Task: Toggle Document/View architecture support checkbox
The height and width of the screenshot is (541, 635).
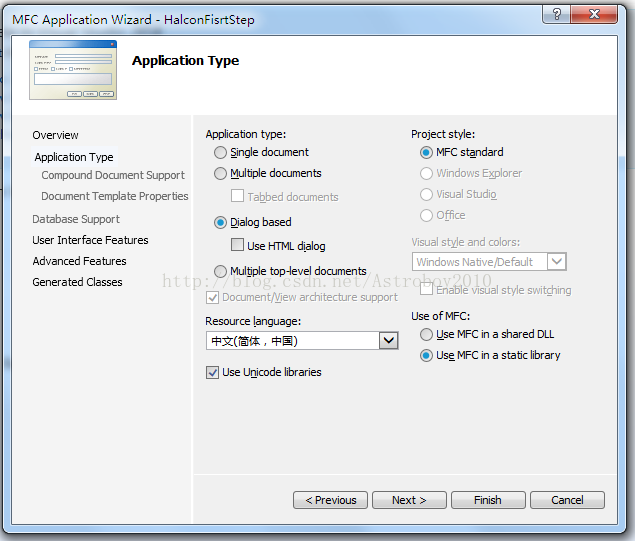Action: [213, 298]
